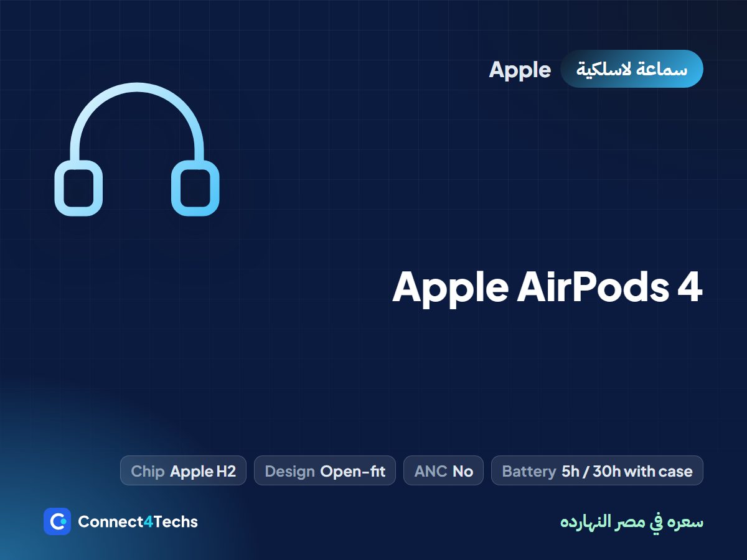Click the Connect4Techs brand name
Viewport: 747px width, 560px height.
pyautogui.click(x=138, y=521)
